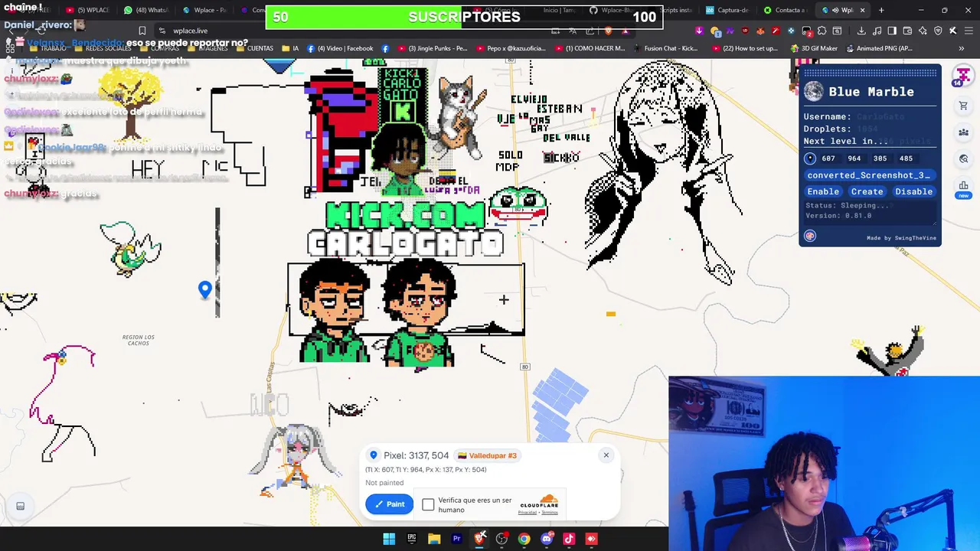This screenshot has height=551, width=980.
Task: Open Brave browser from the taskbar
Action: (x=479, y=539)
